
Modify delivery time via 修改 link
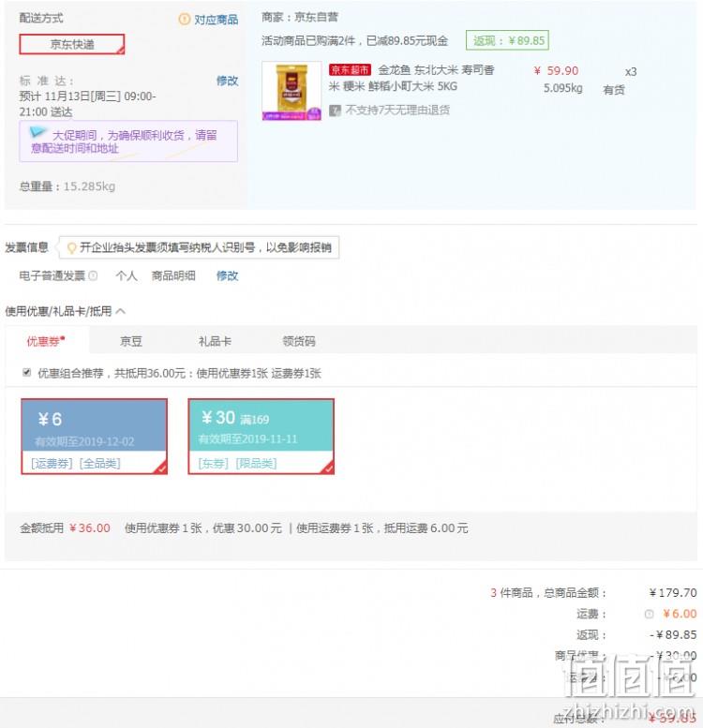tap(227, 81)
